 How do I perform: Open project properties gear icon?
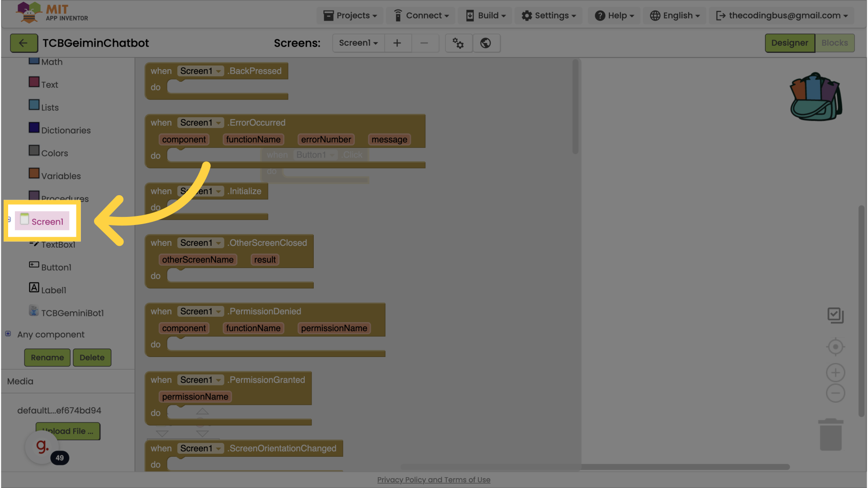tap(458, 43)
